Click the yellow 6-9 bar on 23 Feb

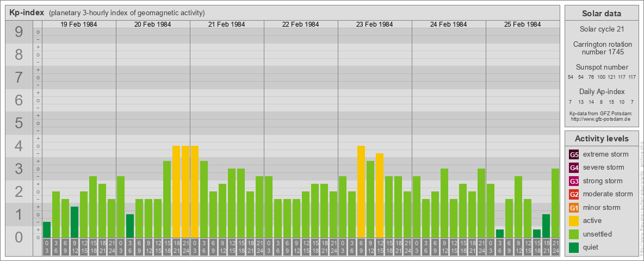click(x=361, y=191)
